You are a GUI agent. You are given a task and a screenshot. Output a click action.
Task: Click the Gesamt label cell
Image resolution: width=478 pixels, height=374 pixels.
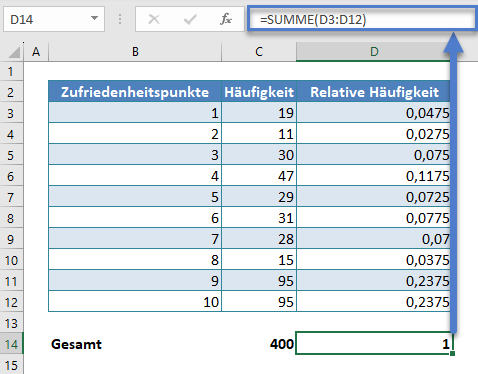135,344
